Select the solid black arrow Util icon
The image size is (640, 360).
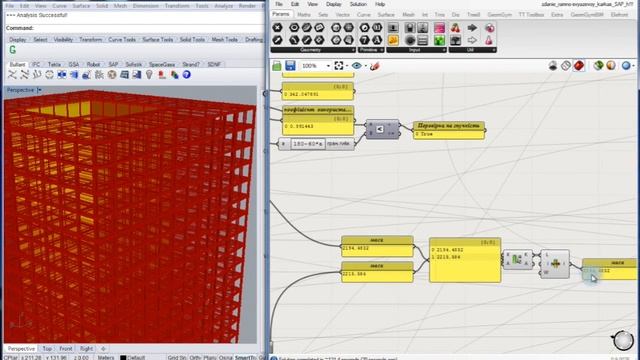click(x=472, y=28)
